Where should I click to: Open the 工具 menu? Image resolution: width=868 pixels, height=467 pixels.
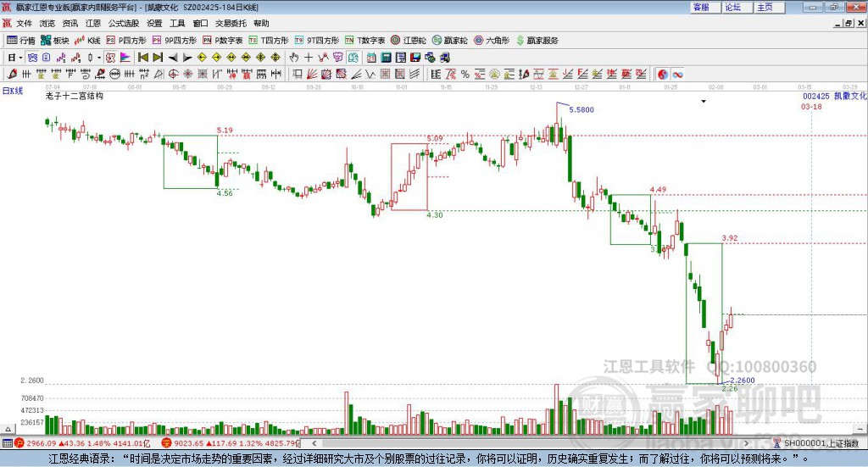coord(177,23)
